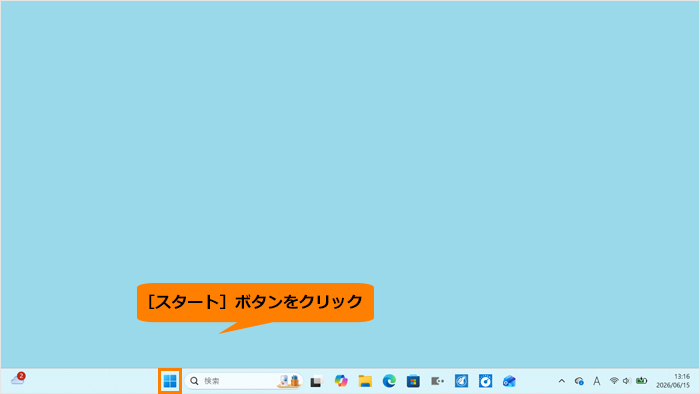Open weather widget with badge 2
700x394 pixels.
18,379
